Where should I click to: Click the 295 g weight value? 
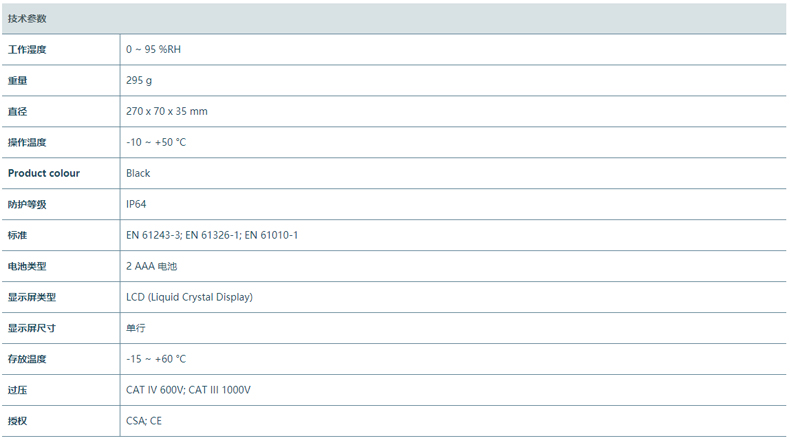tap(139, 80)
